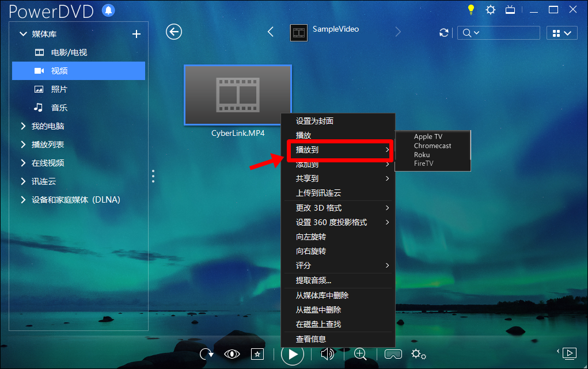The width and height of the screenshot is (588, 369).
Task: Click the bookmark star icon
Action: click(257, 354)
